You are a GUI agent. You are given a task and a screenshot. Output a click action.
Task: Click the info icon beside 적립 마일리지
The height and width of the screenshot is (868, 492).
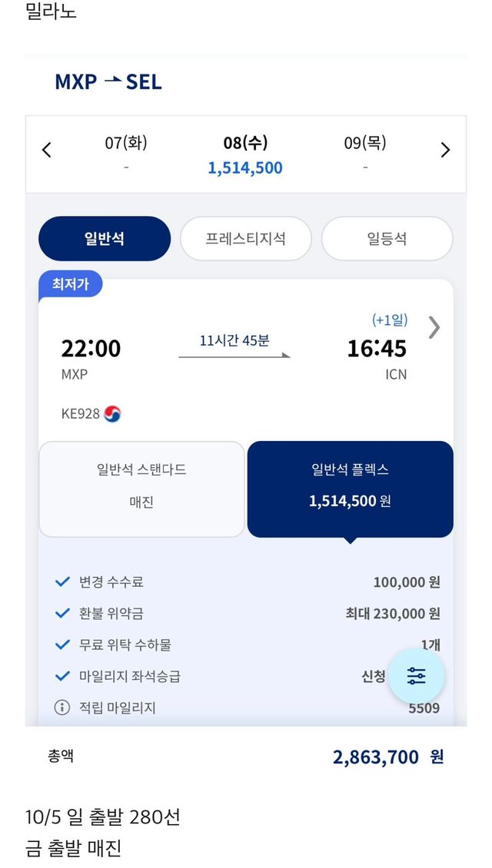click(x=62, y=707)
